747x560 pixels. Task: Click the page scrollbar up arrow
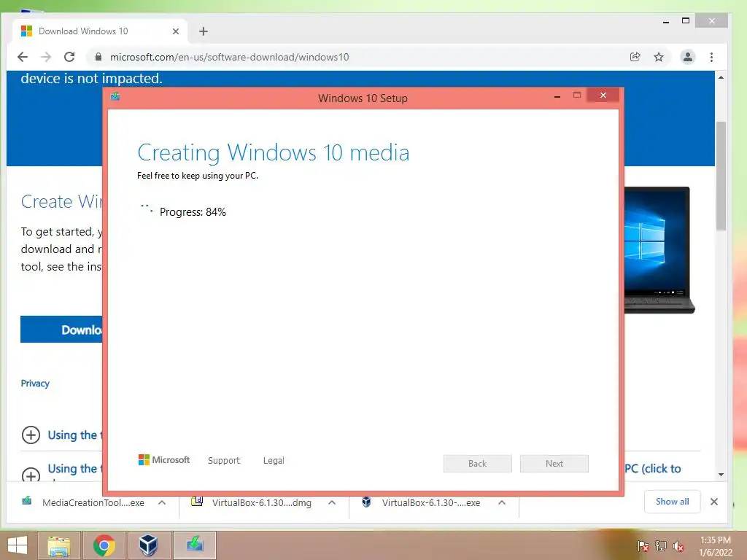tap(721, 77)
